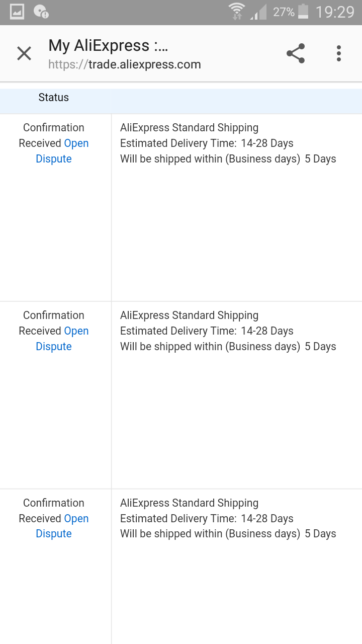
Task: Close the AliExpress browser tab
Action: pos(24,53)
